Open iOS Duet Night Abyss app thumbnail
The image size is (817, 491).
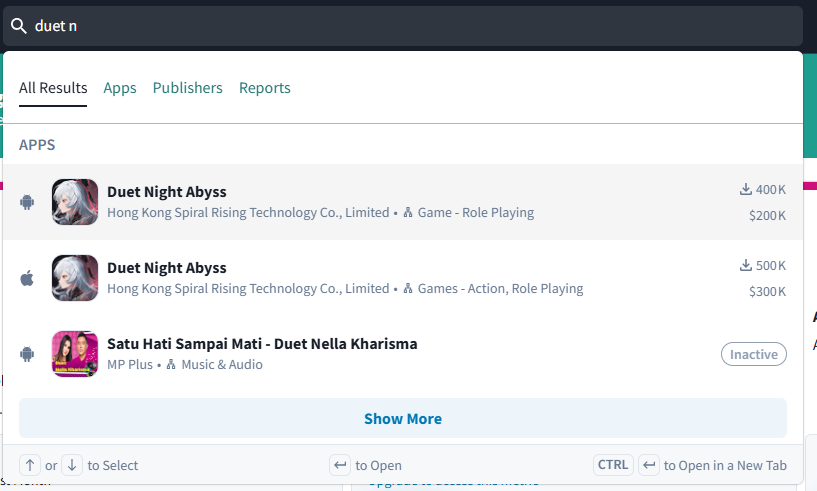click(75, 278)
